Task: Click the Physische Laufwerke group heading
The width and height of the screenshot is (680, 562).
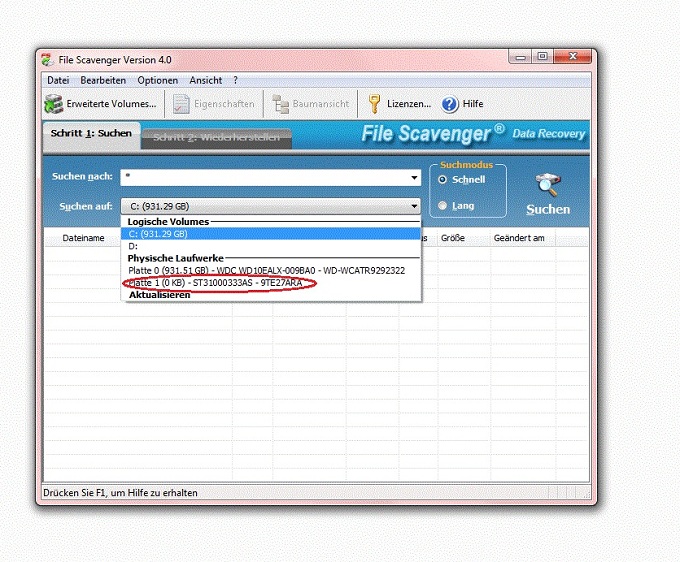Action: coord(176,258)
